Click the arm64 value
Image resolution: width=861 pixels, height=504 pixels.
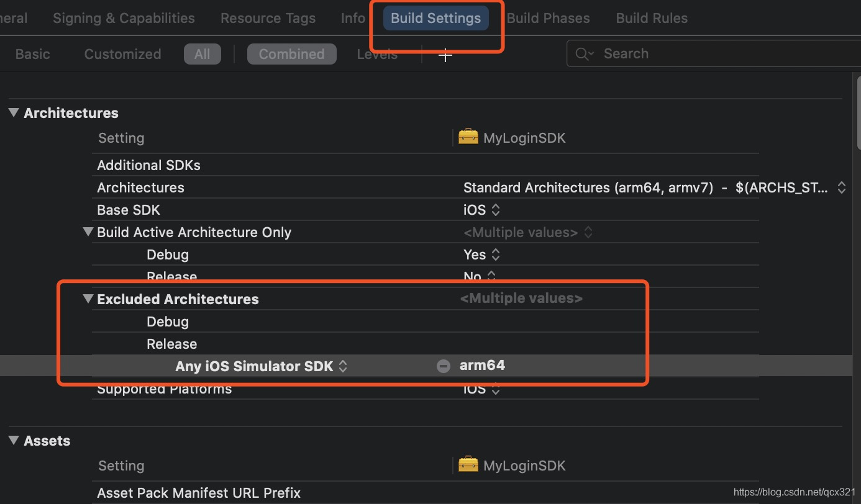click(x=482, y=365)
